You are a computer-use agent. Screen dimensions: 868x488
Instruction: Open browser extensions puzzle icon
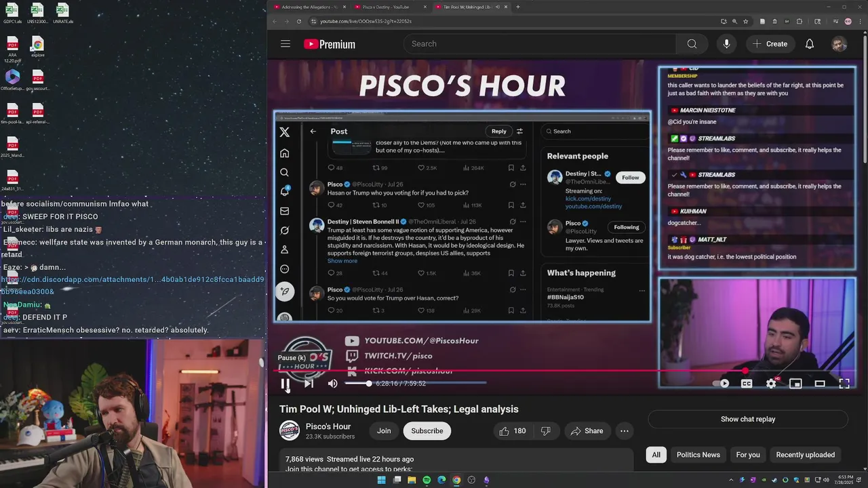tap(800, 22)
